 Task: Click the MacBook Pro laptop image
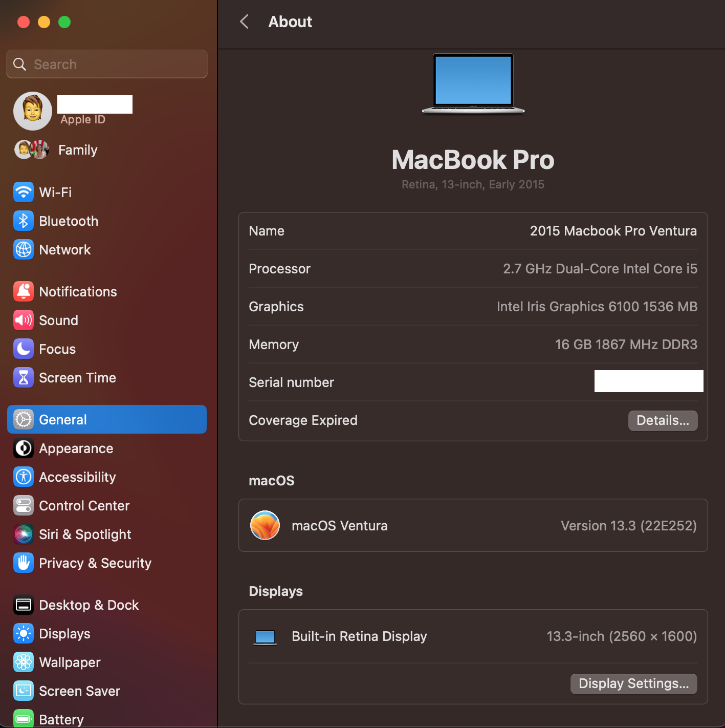pos(473,84)
